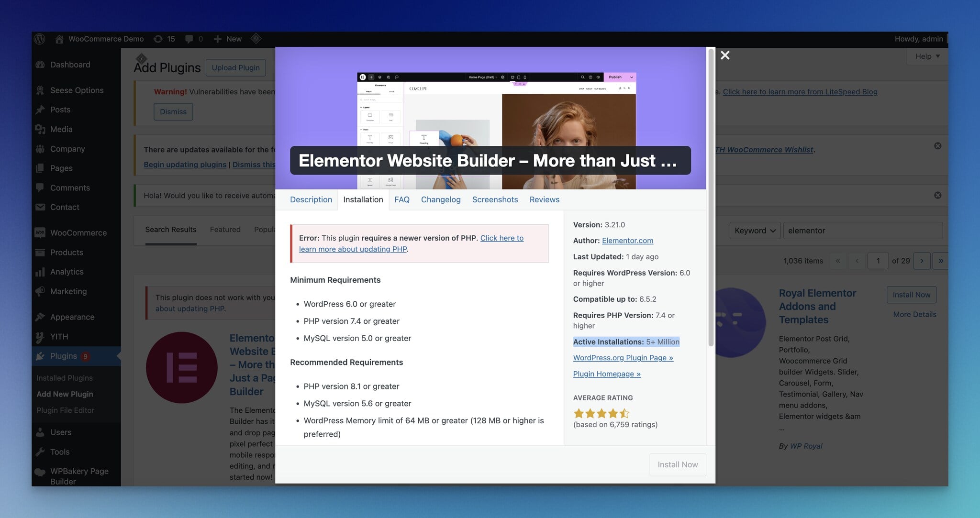Screen dimensions: 980x518
Task: Switch to the Reviews tab
Action: click(x=545, y=199)
